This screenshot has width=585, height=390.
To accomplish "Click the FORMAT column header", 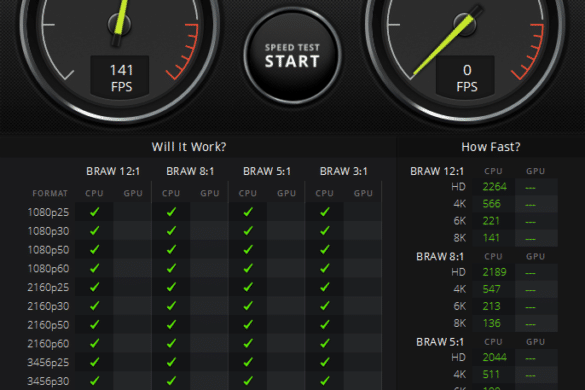I will point(50,193).
